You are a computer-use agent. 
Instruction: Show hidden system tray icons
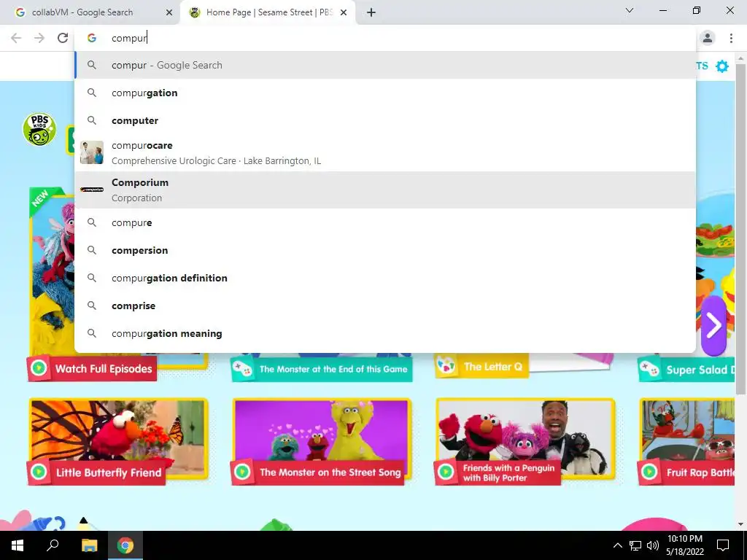[x=617, y=545]
